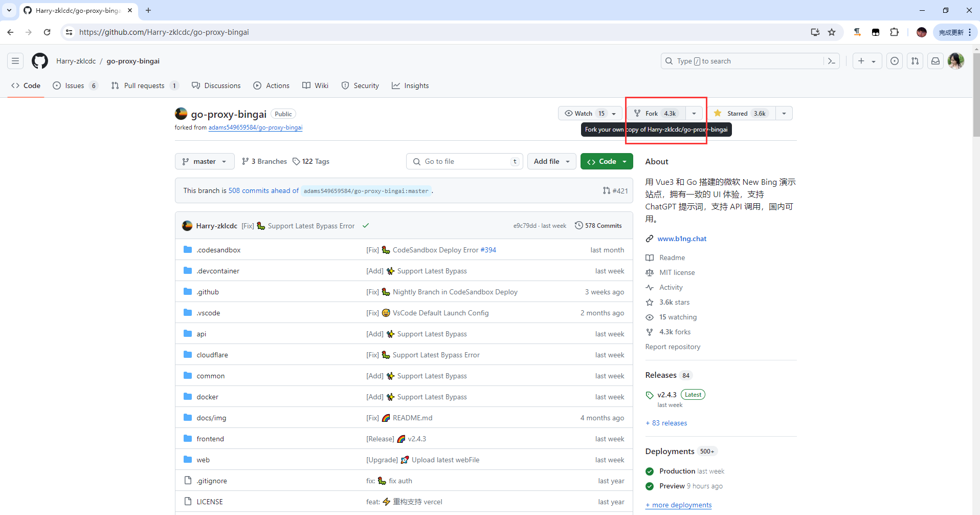Click the Go to file search field

pos(464,161)
